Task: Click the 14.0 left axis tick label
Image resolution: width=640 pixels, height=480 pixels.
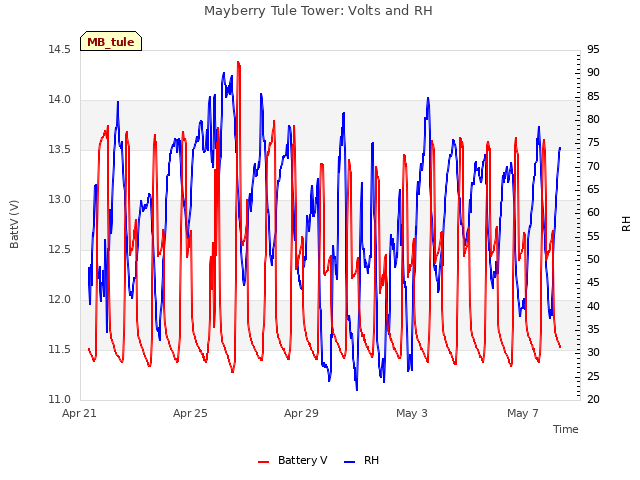Action: point(60,100)
